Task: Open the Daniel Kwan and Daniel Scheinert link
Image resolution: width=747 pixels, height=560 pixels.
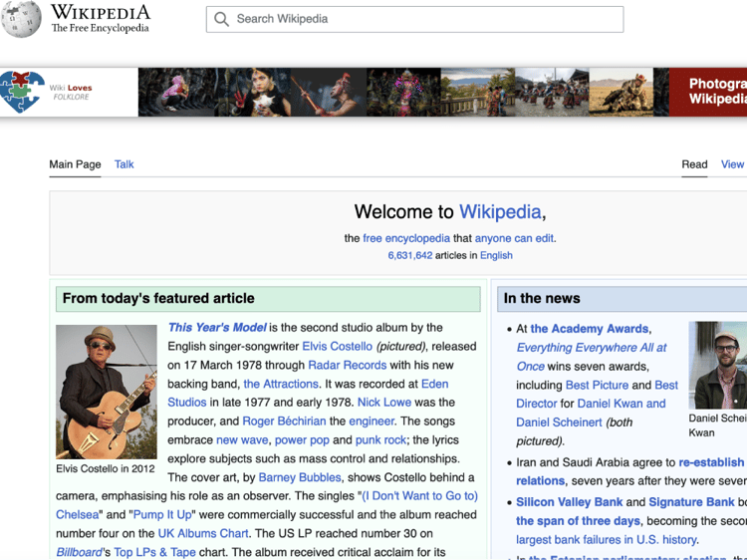Action: pos(591,414)
